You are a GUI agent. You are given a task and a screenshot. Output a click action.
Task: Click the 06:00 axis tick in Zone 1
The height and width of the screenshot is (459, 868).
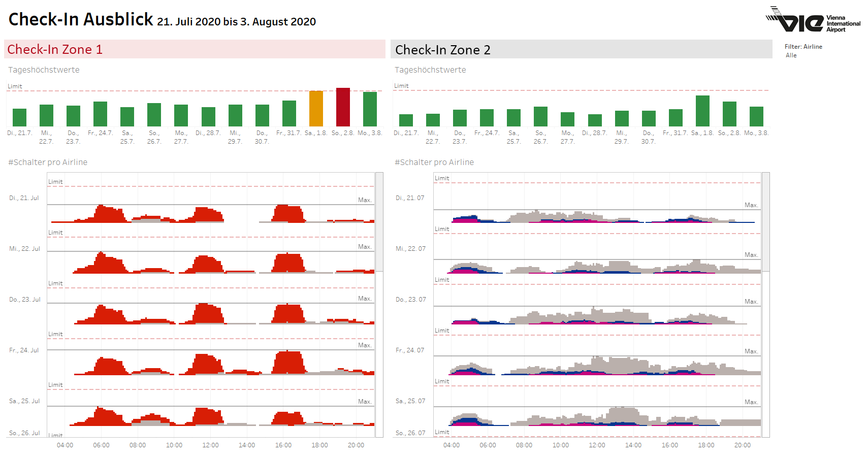[101, 445]
